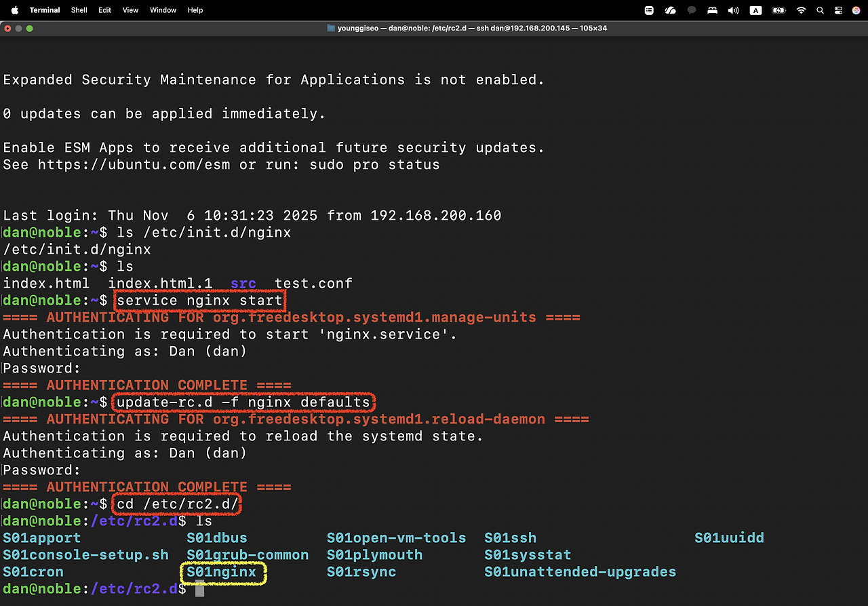
Task: Open the cloud sync status icon
Action: pos(671,10)
